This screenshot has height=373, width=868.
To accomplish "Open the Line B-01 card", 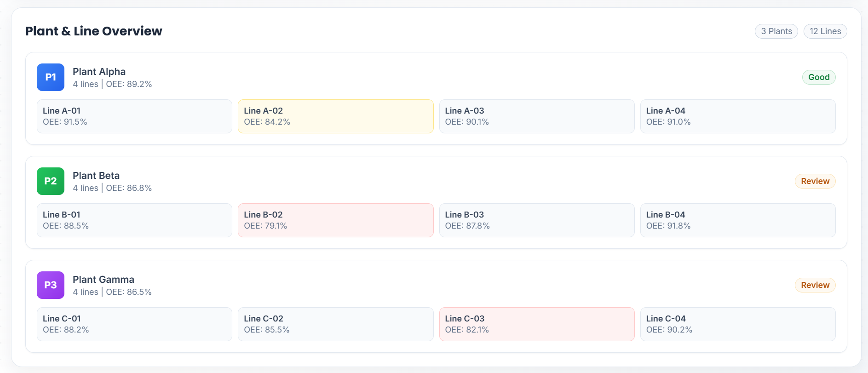I will (134, 220).
